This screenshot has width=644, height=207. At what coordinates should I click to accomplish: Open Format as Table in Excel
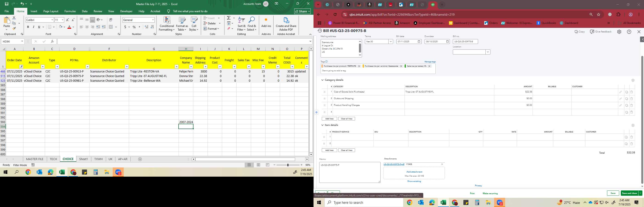(x=182, y=24)
